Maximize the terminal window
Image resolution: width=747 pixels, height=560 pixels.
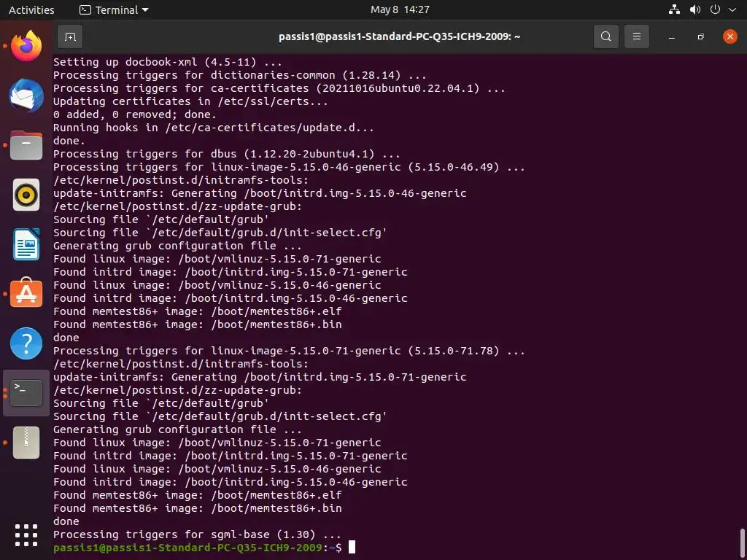tap(700, 36)
